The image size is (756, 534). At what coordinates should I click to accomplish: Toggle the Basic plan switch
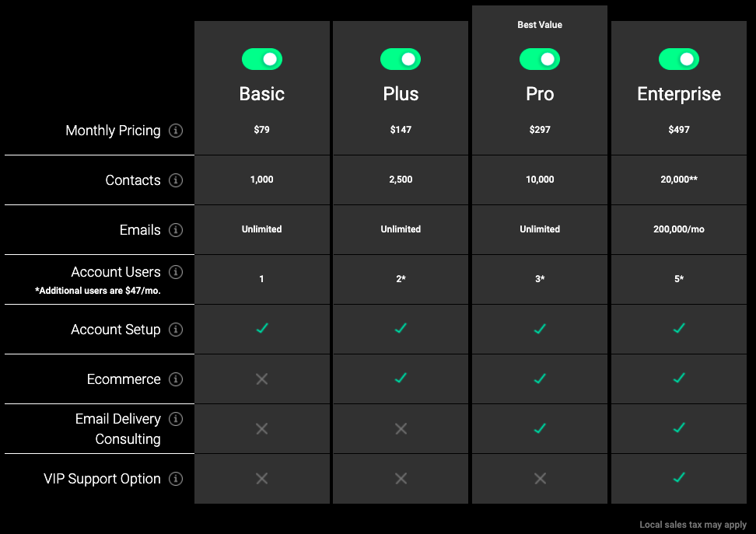262,59
